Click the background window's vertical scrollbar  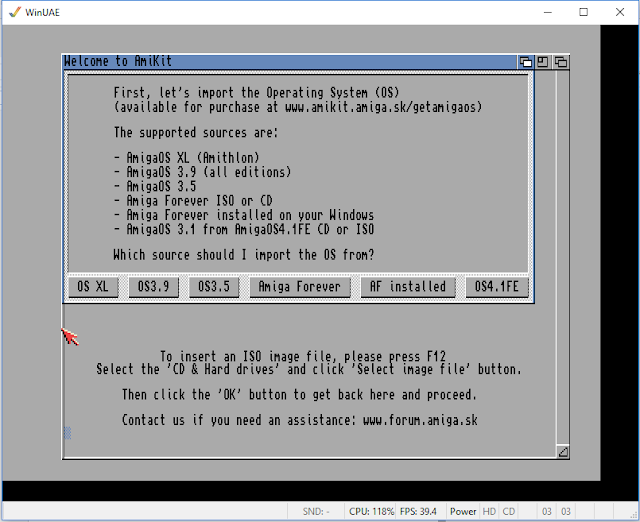563,257
